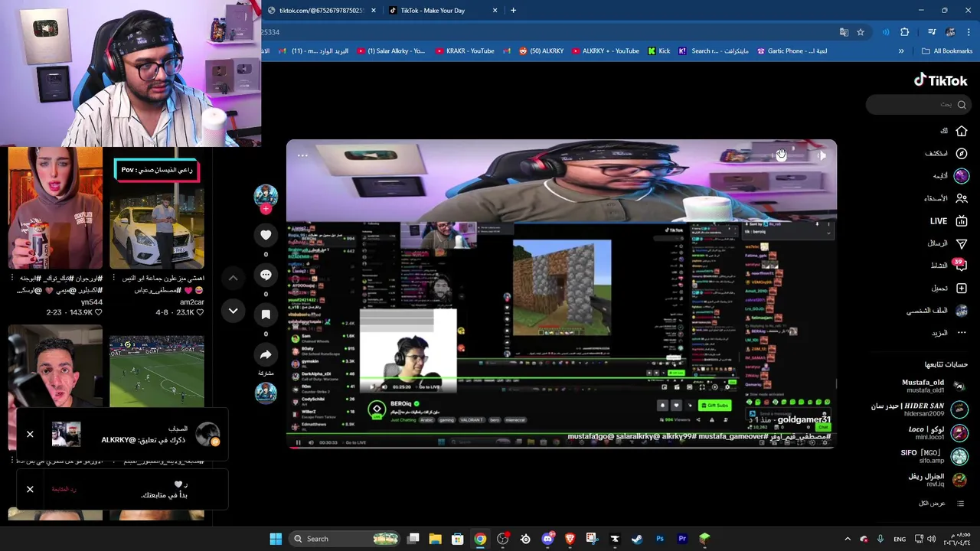Viewport: 980px width, 551px height.
Task: Like the video with the heart icon
Action: [266, 235]
